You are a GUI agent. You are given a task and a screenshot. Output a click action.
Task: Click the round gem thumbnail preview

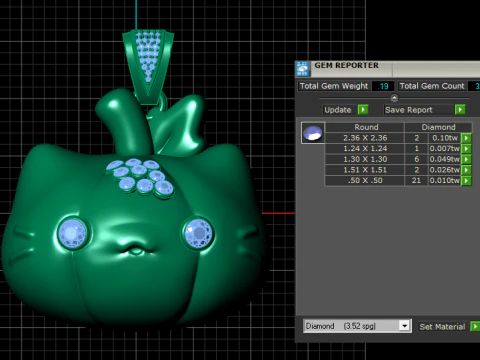(x=313, y=133)
